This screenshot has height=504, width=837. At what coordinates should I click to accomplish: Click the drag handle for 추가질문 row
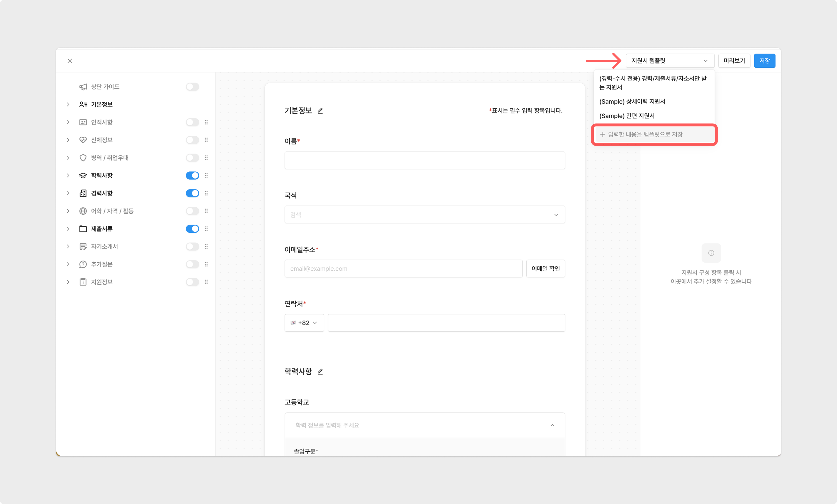(206, 264)
